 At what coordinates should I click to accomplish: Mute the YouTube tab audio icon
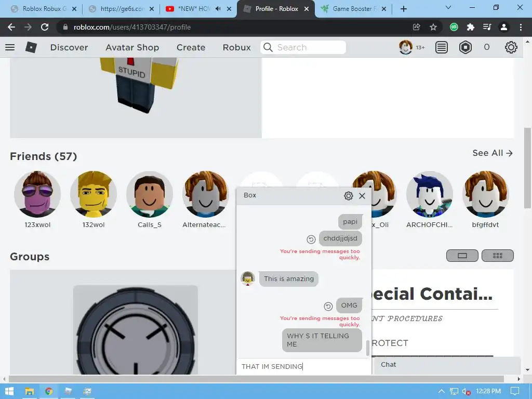coord(218,9)
